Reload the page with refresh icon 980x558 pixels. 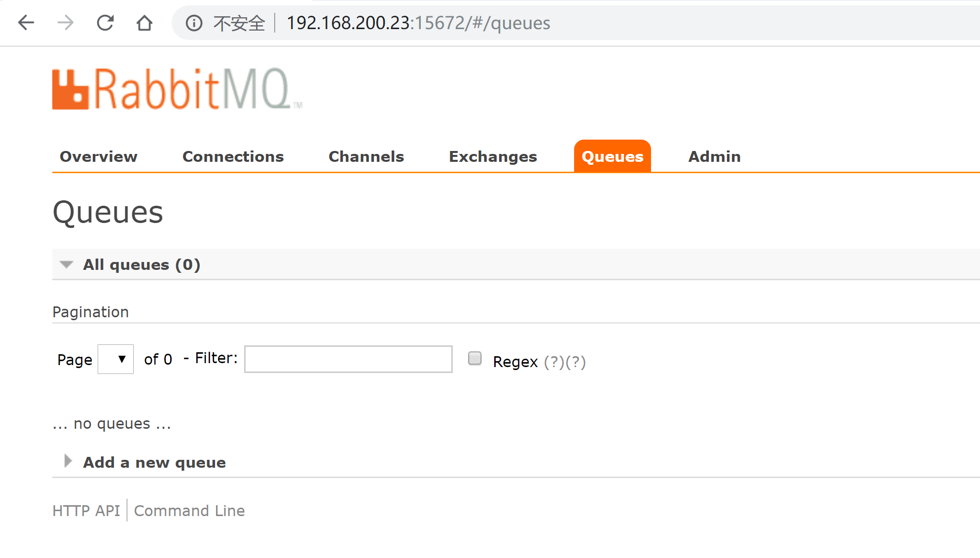pyautogui.click(x=105, y=23)
